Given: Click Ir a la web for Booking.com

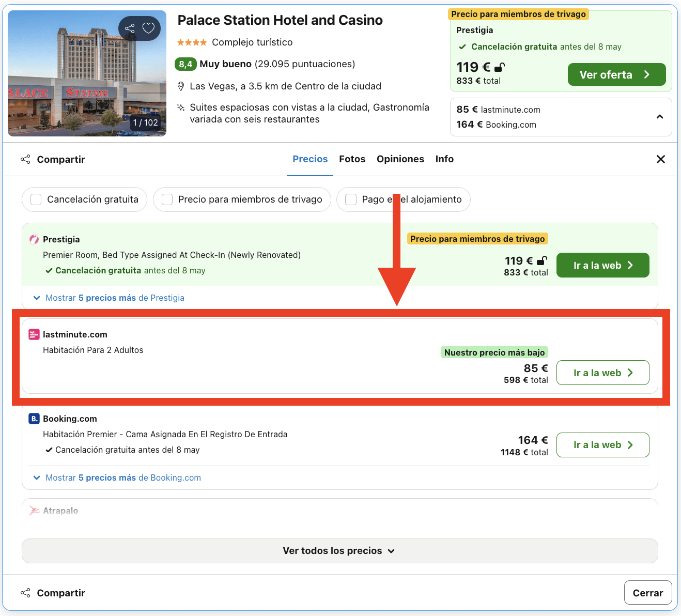Looking at the screenshot, I should 602,445.
